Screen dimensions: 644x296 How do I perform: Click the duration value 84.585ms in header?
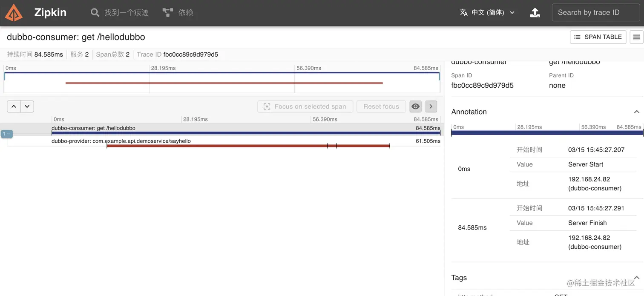click(49, 55)
